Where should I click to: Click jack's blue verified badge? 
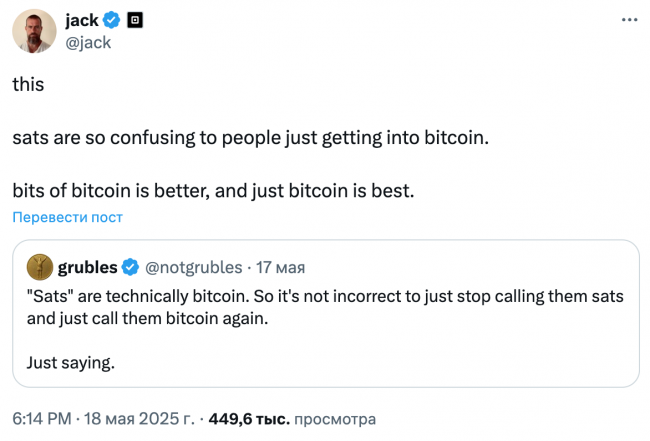[111, 20]
